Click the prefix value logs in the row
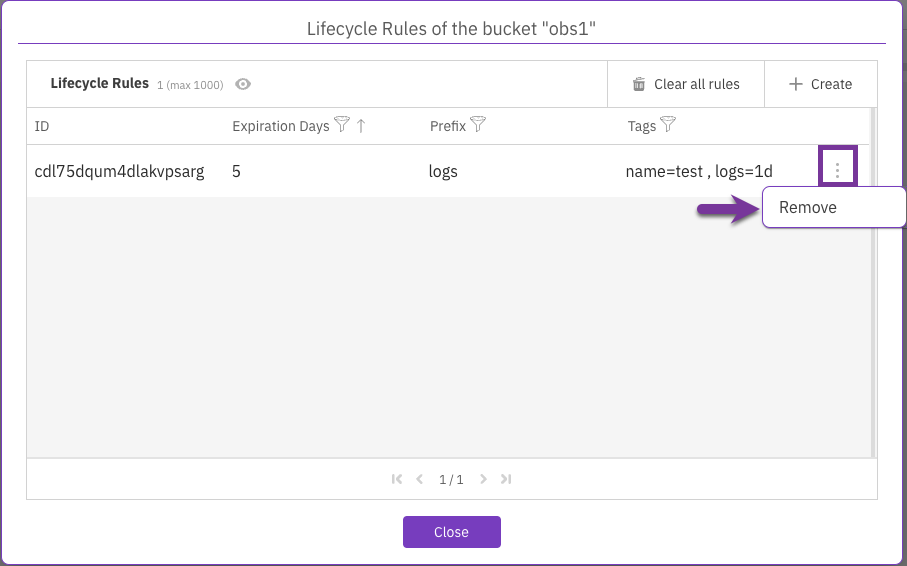 [x=443, y=171]
